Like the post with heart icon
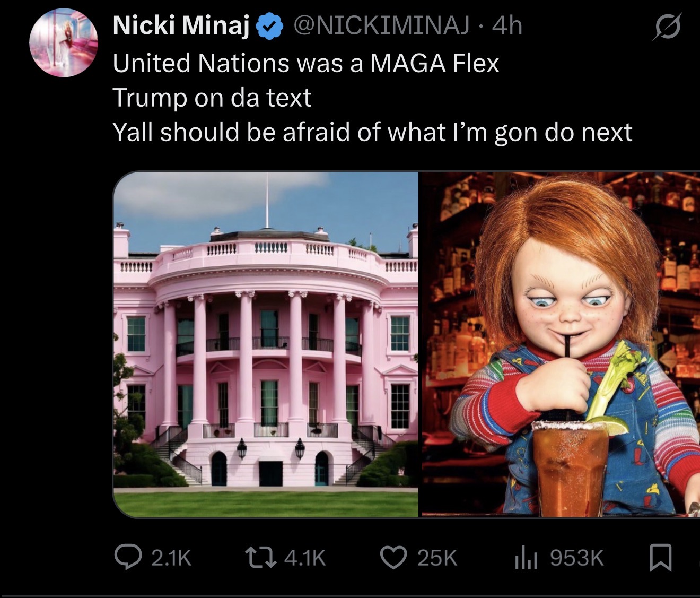Image resolution: width=700 pixels, height=598 pixels. pyautogui.click(x=393, y=558)
